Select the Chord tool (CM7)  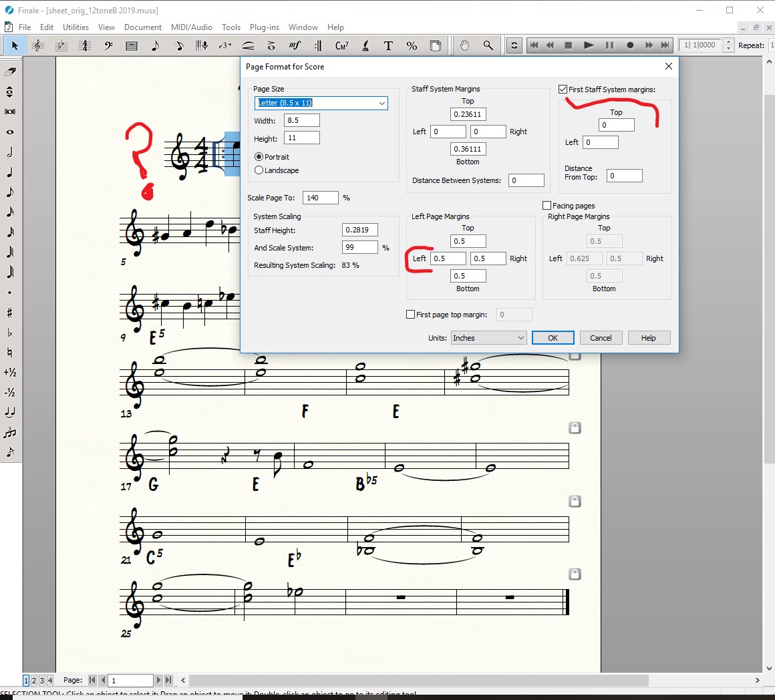(342, 45)
